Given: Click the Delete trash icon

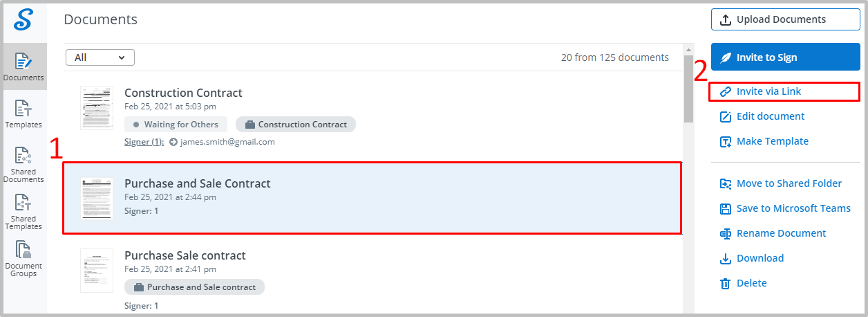Looking at the screenshot, I should tap(726, 283).
